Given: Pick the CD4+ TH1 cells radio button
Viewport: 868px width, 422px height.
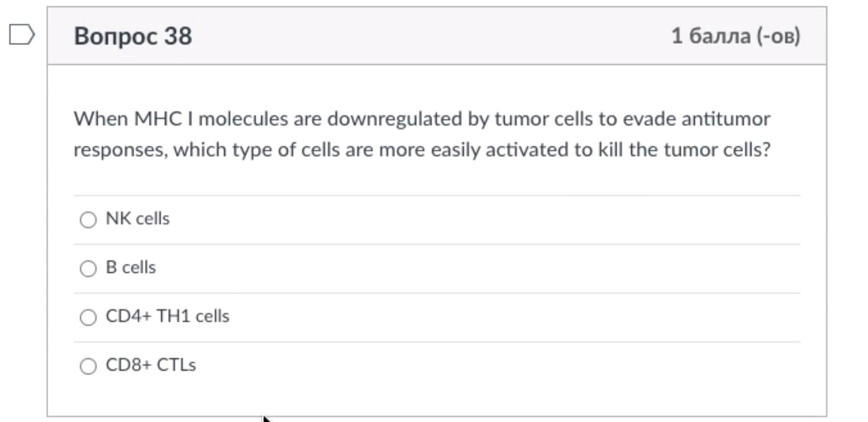Looking at the screenshot, I should coord(88,317).
